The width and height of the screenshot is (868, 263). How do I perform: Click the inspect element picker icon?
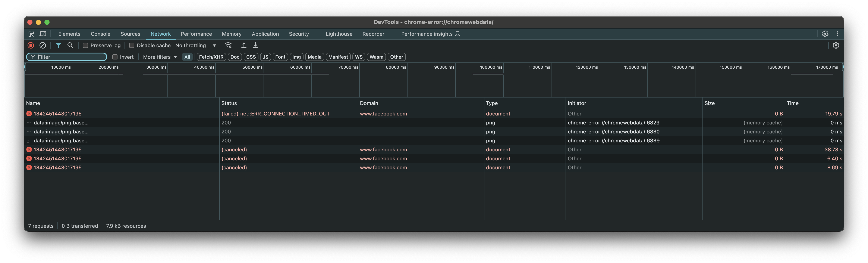(31, 34)
